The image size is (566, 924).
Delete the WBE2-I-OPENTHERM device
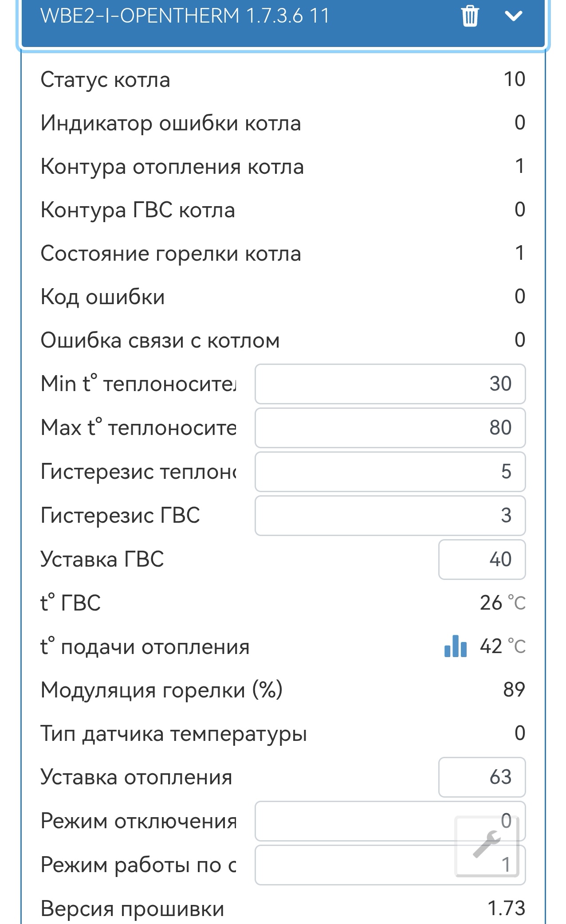pyautogui.click(x=470, y=16)
